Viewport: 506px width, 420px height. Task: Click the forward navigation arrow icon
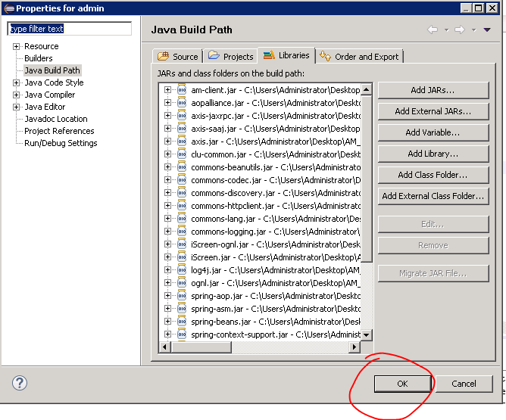pos(459,30)
